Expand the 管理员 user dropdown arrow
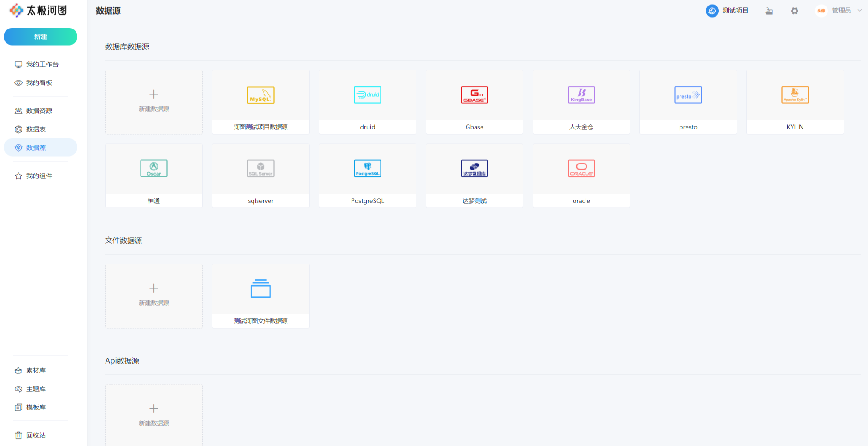The image size is (868, 446). (859, 11)
